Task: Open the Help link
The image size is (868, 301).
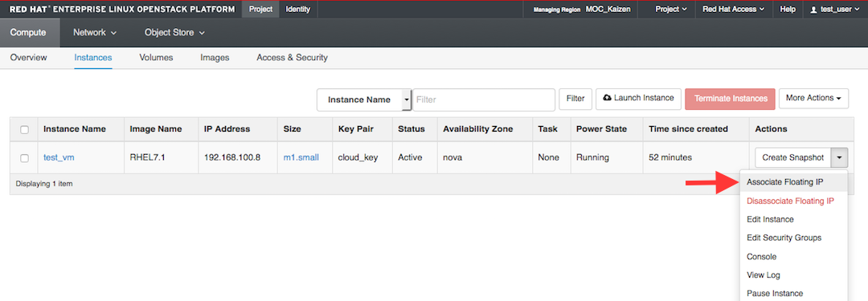Action: [x=788, y=10]
